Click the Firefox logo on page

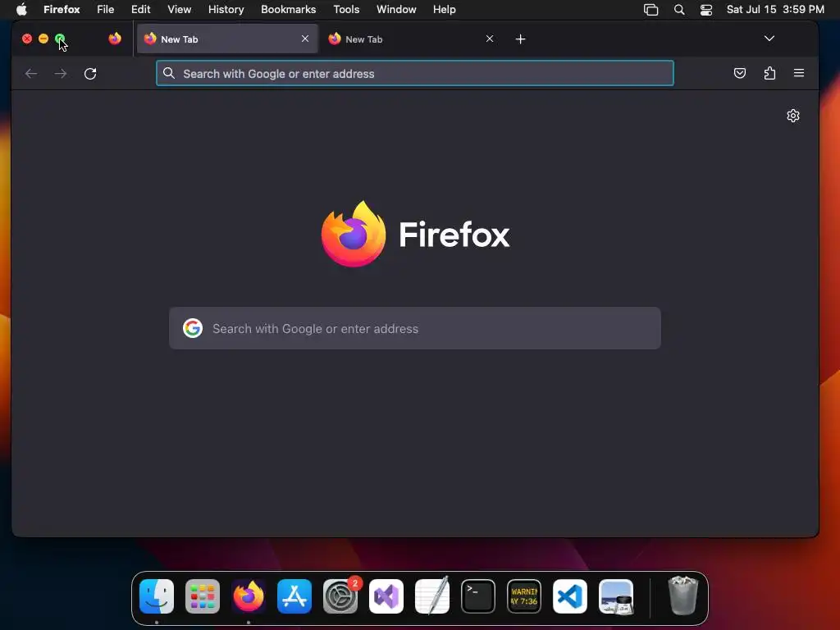pos(415,234)
